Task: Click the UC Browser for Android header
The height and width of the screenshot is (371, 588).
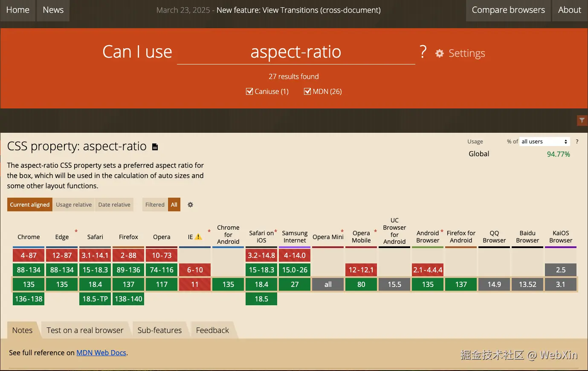Action: pyautogui.click(x=394, y=231)
